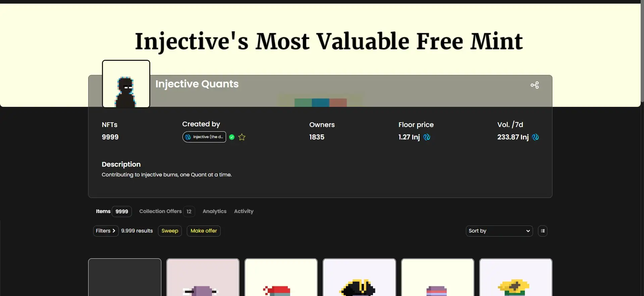
Task: Click the Injective logo beside floor price
Action: (427, 137)
